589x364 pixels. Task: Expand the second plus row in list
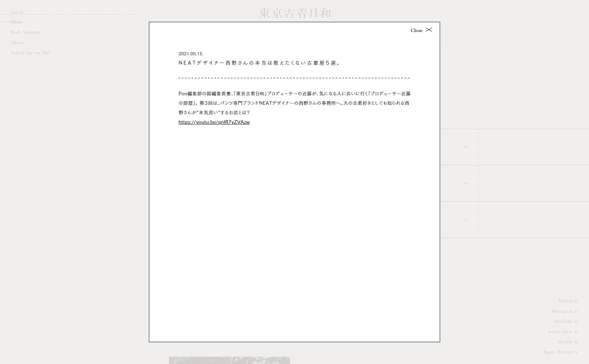(x=466, y=183)
